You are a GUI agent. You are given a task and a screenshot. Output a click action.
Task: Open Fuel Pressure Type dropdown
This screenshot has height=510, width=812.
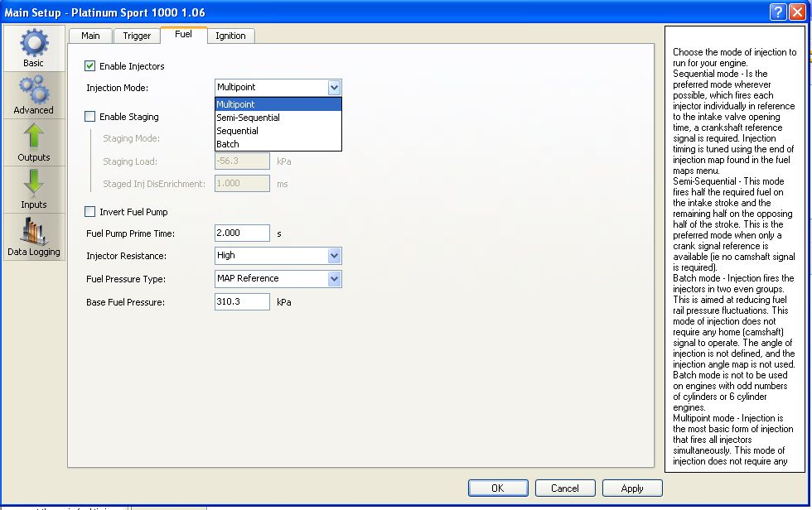point(334,279)
